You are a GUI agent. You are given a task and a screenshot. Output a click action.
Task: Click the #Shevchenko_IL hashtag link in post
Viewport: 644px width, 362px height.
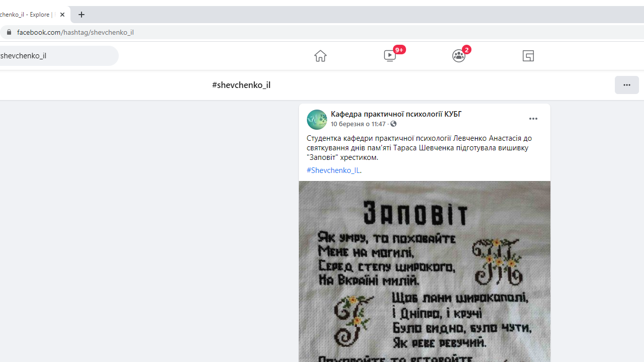pyautogui.click(x=333, y=170)
